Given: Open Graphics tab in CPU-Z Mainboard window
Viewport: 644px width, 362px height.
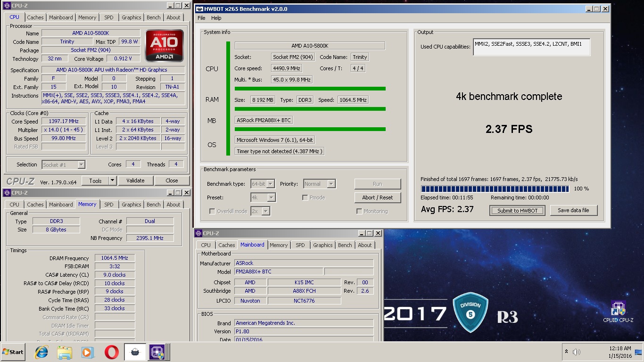Looking at the screenshot, I should pos(323,245).
